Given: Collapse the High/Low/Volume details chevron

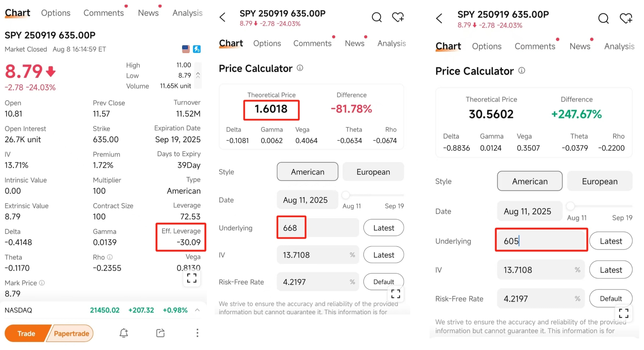Looking at the screenshot, I should [x=198, y=75].
